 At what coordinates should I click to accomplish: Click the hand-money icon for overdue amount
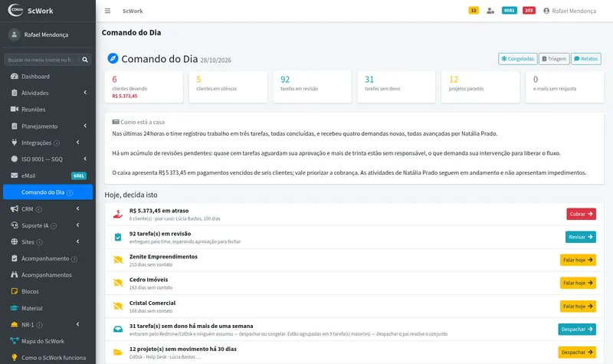pos(118,215)
